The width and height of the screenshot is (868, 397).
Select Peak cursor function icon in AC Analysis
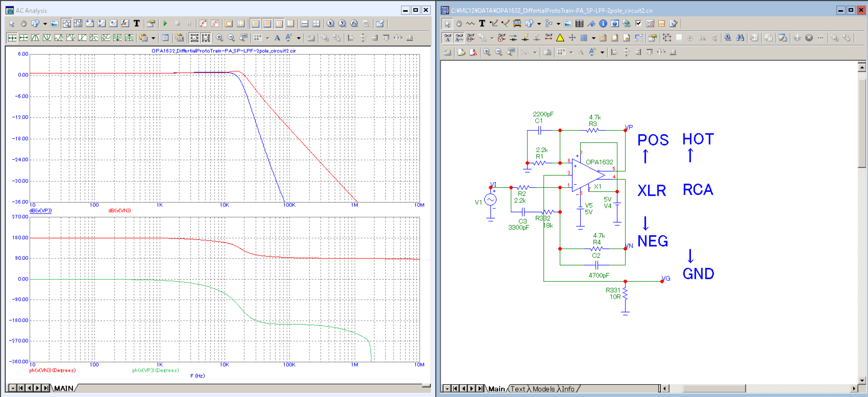pyautogui.click(x=36, y=38)
